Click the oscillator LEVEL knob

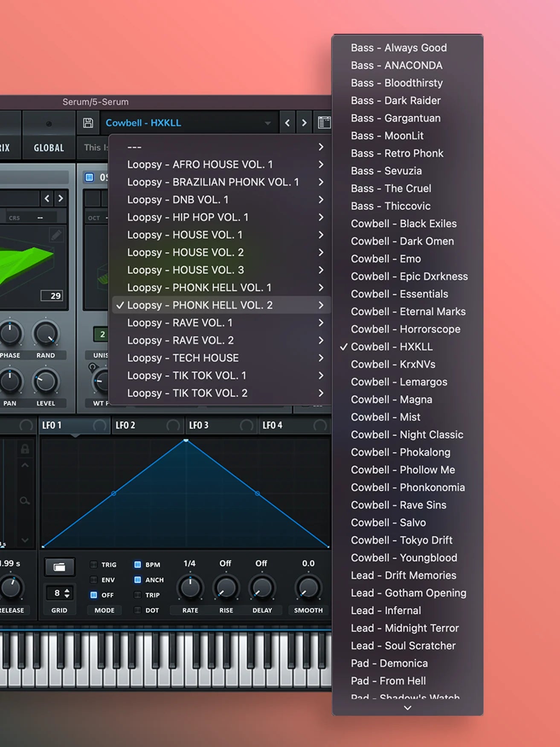point(46,381)
